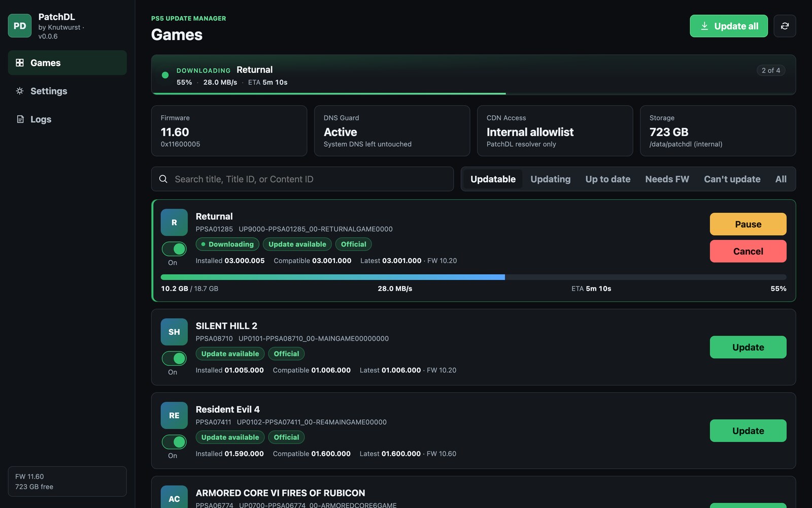Click the Firmware 11.60 card

[x=229, y=131]
